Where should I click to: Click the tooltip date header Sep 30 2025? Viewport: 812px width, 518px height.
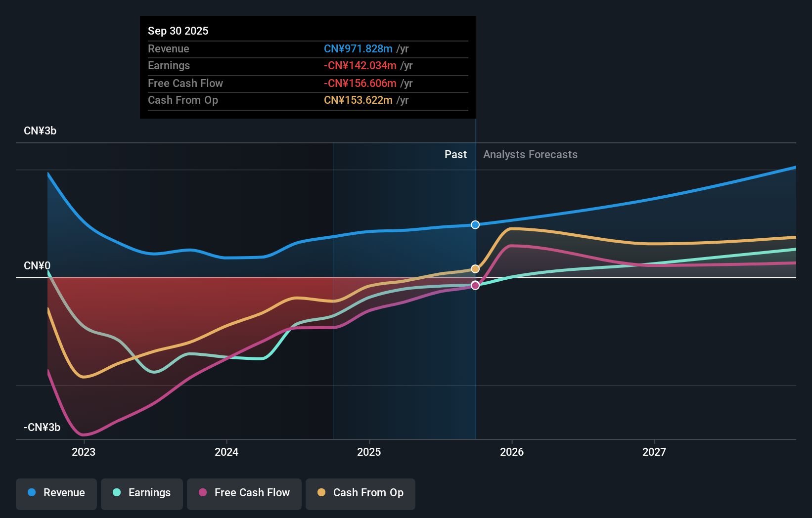coord(178,31)
